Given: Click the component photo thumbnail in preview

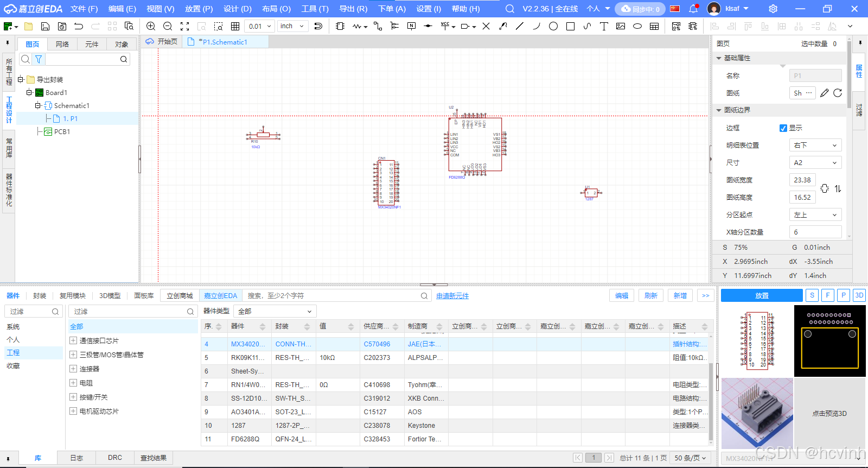Looking at the screenshot, I should (757, 413).
